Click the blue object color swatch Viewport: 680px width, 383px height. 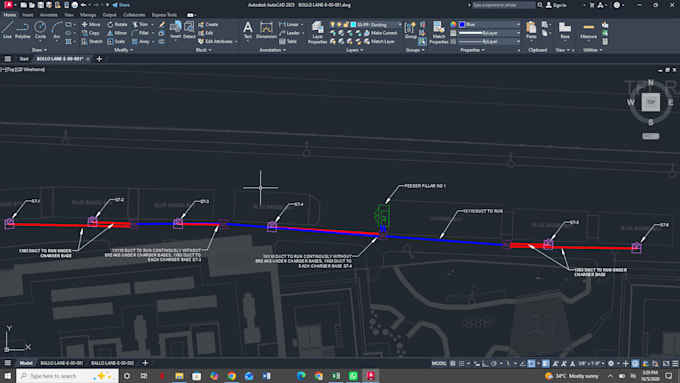click(462, 25)
